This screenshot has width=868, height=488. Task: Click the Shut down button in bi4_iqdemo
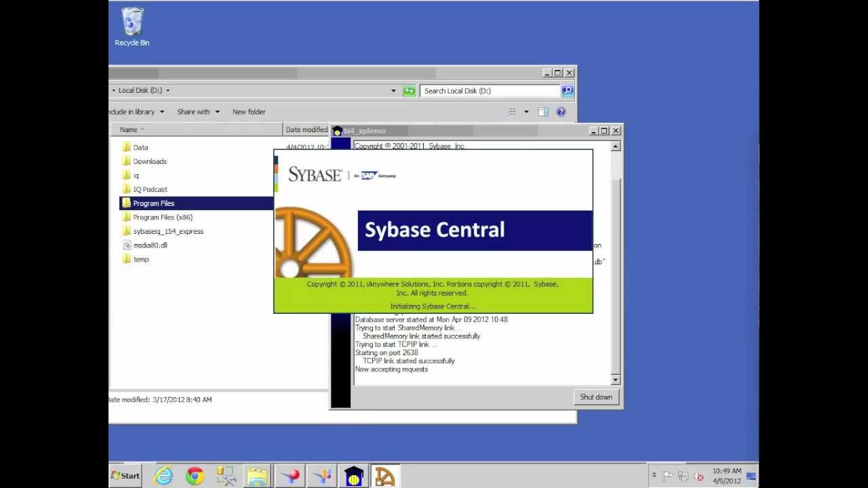[x=596, y=397]
